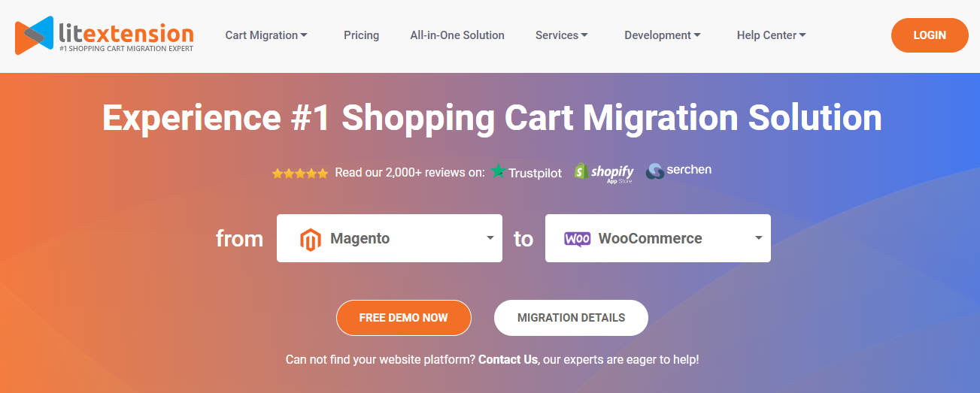980x393 pixels.
Task: Open the target cart dropdown arrow next to WooCommerce
Action: click(758, 238)
